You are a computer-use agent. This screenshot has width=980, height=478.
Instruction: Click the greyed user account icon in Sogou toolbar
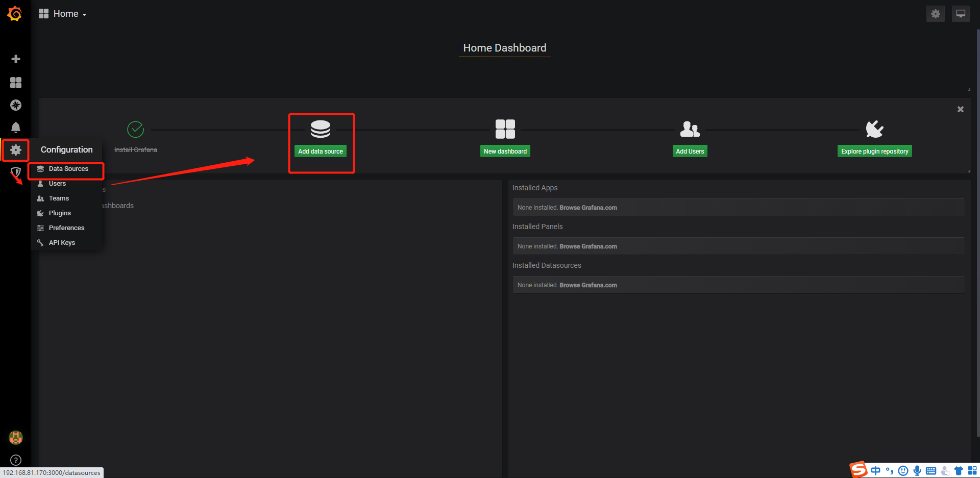(x=945, y=470)
